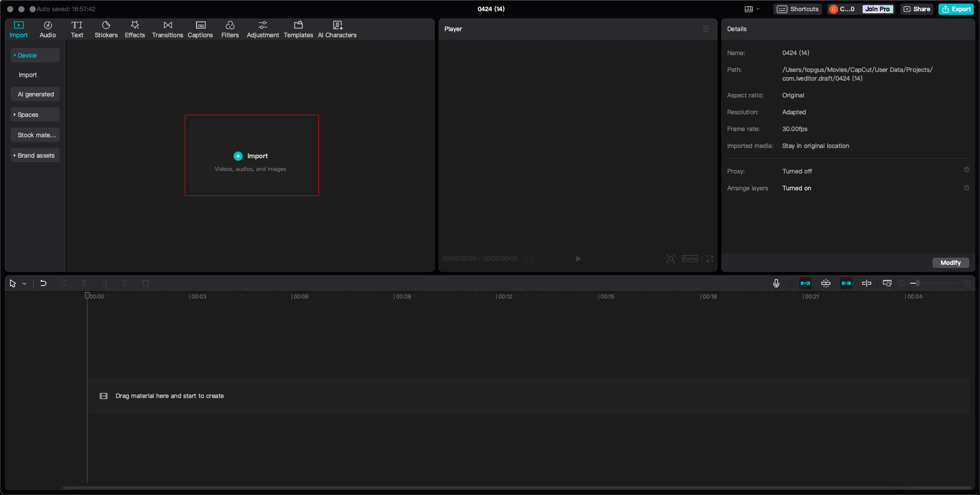
Task: Click the Split clip tool
Action: [x=84, y=283]
